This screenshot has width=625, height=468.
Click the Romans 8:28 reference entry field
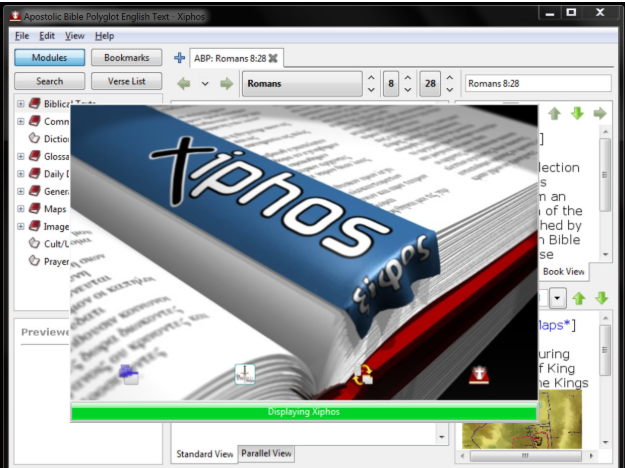tap(538, 83)
